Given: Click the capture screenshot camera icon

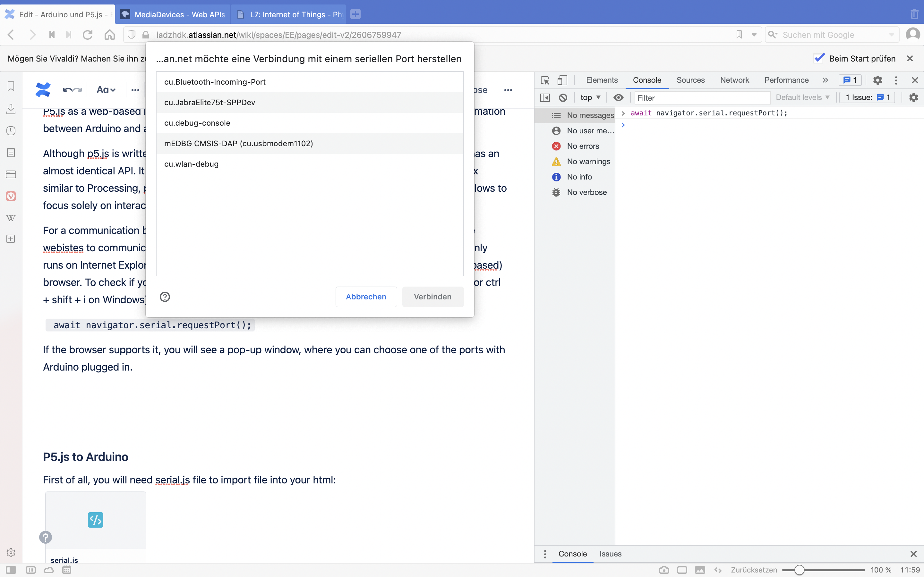Looking at the screenshot, I should pyautogui.click(x=664, y=570).
